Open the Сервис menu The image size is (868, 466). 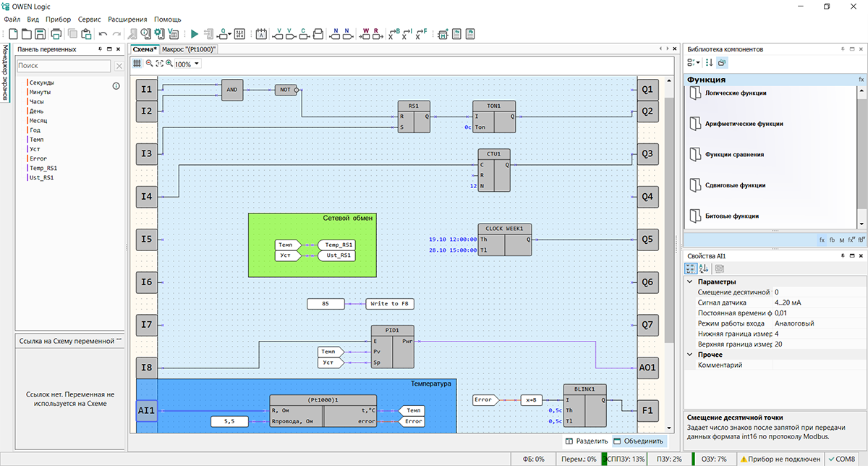[x=89, y=19]
